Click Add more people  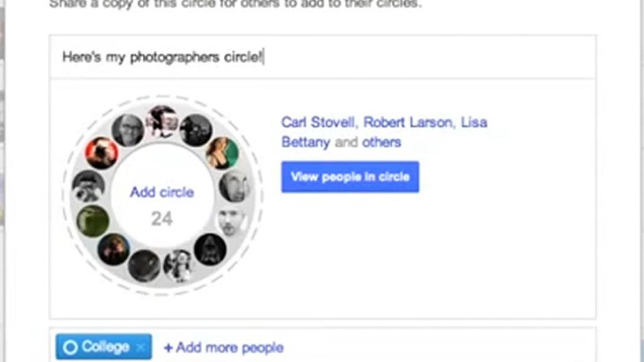225,347
